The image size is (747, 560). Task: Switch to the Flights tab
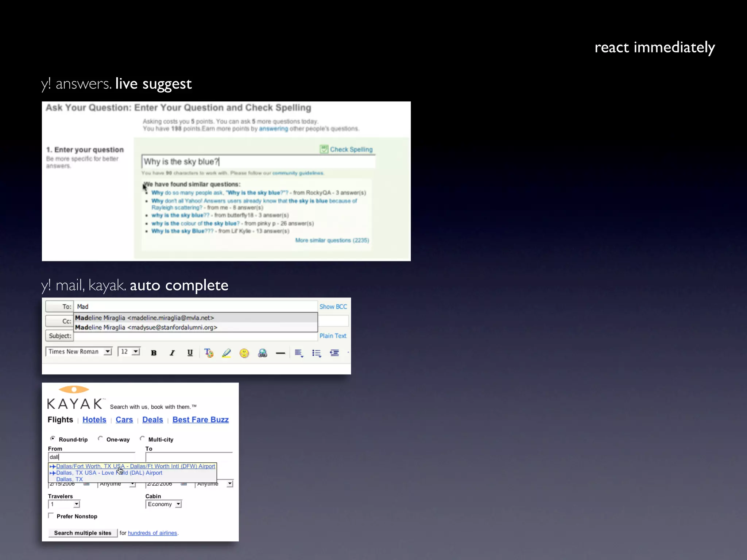point(60,420)
